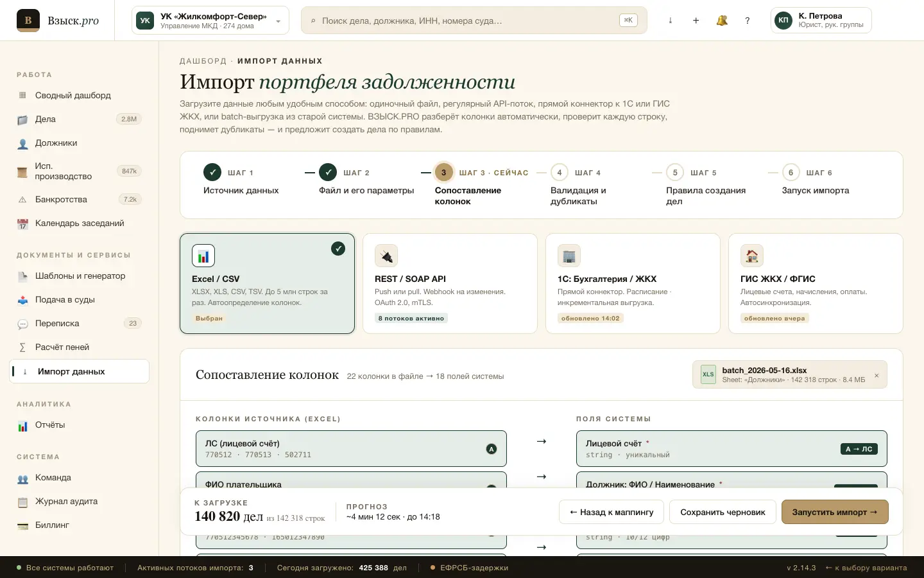The image size is (924, 578).
Task: Click the Расчёт пеней sigma icon
Action: click(22, 347)
